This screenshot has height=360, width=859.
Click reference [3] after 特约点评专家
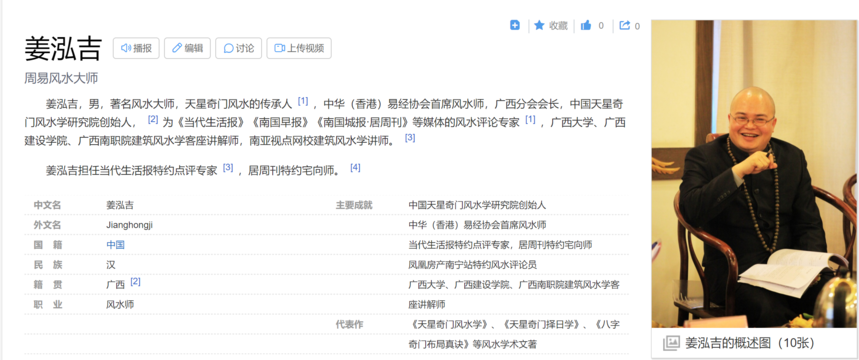228,167
